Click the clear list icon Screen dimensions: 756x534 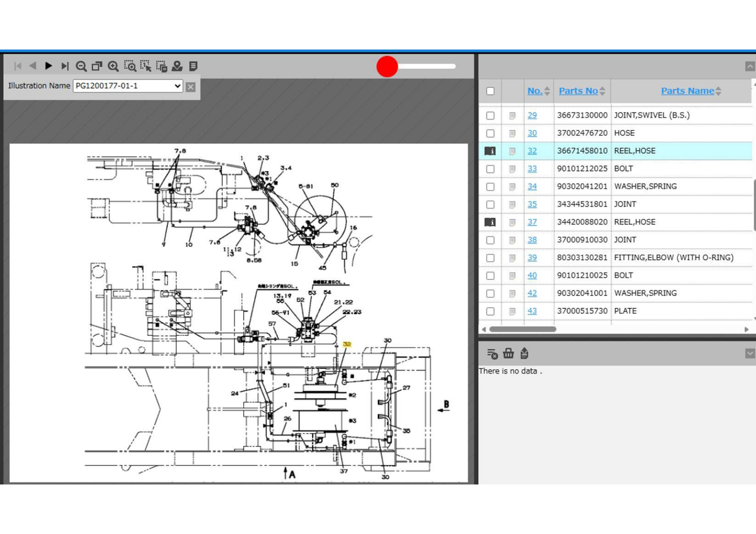[492, 354]
